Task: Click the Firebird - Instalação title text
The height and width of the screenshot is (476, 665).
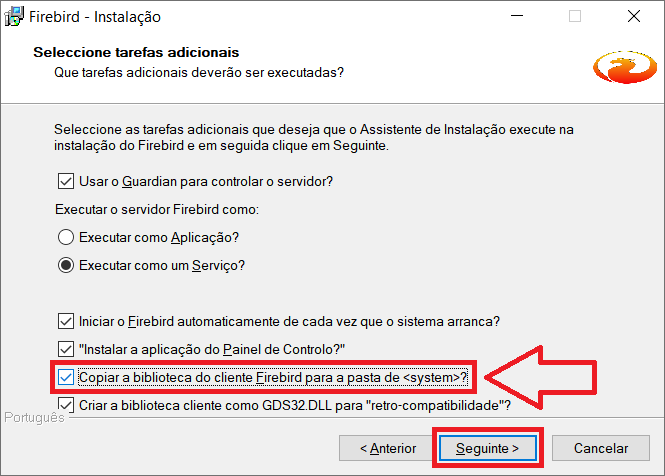Action: coord(97,17)
